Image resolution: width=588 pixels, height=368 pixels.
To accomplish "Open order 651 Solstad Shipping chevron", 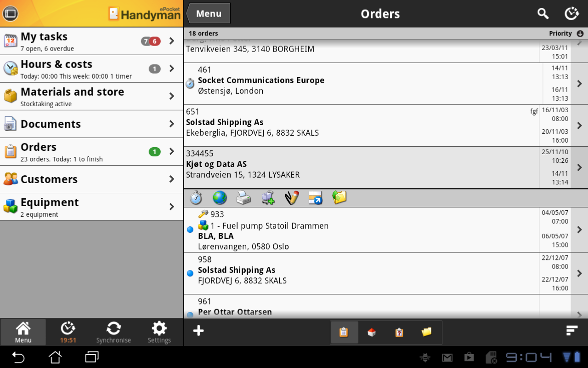I will [x=579, y=126].
